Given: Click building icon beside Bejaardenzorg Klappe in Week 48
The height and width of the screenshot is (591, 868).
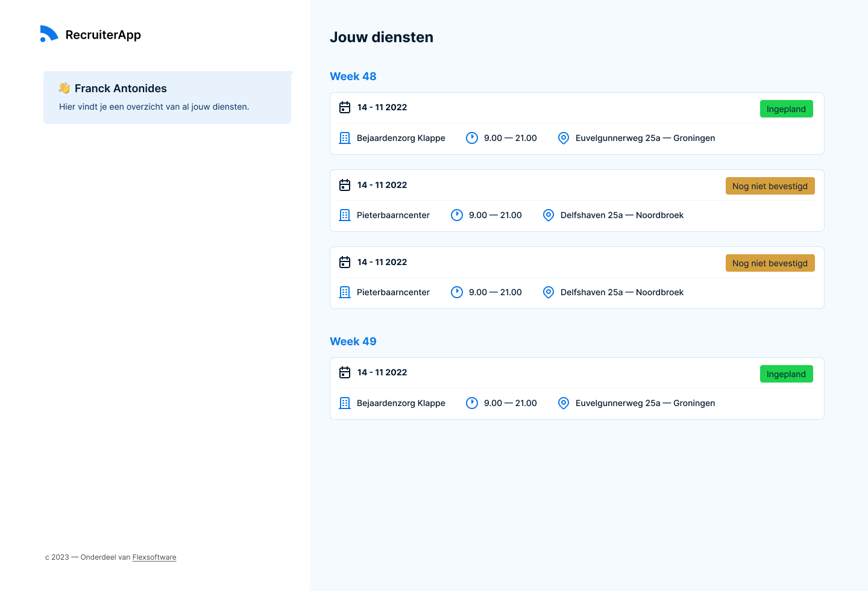Looking at the screenshot, I should click(345, 138).
